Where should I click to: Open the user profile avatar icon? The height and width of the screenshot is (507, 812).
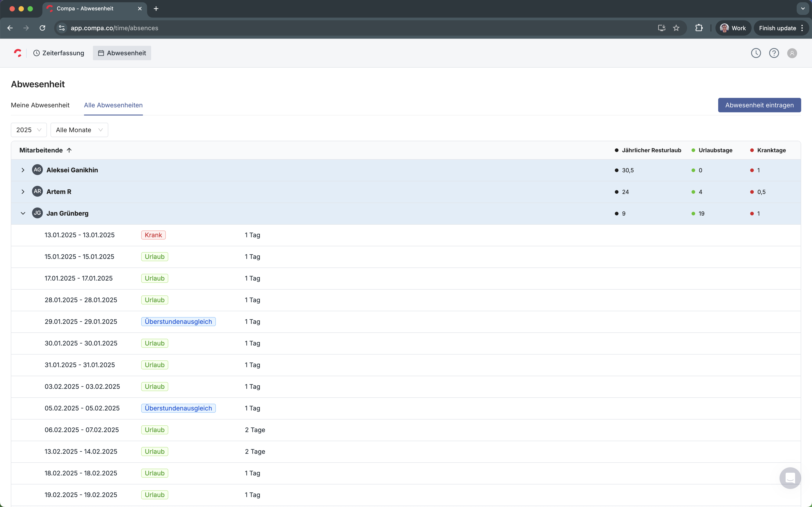coord(792,53)
